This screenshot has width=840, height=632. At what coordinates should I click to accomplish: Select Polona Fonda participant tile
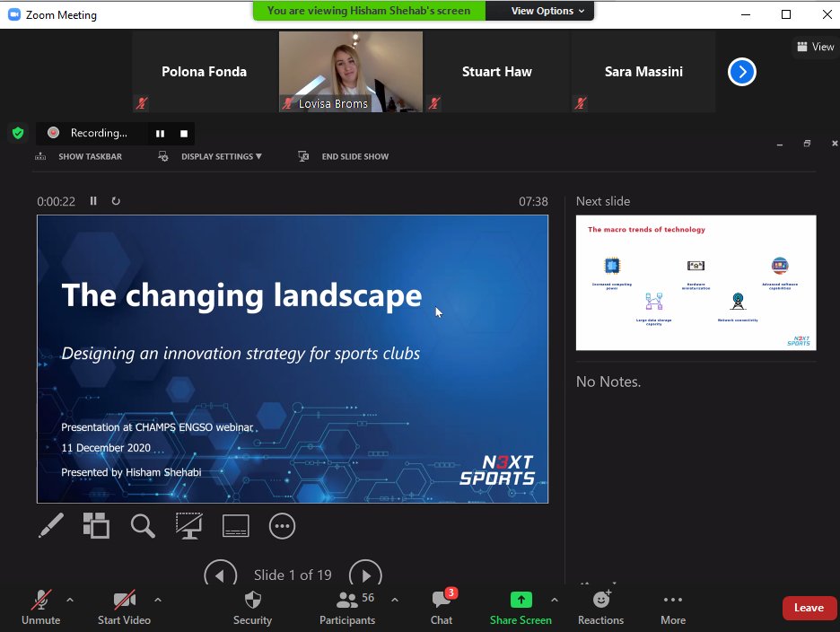point(204,72)
